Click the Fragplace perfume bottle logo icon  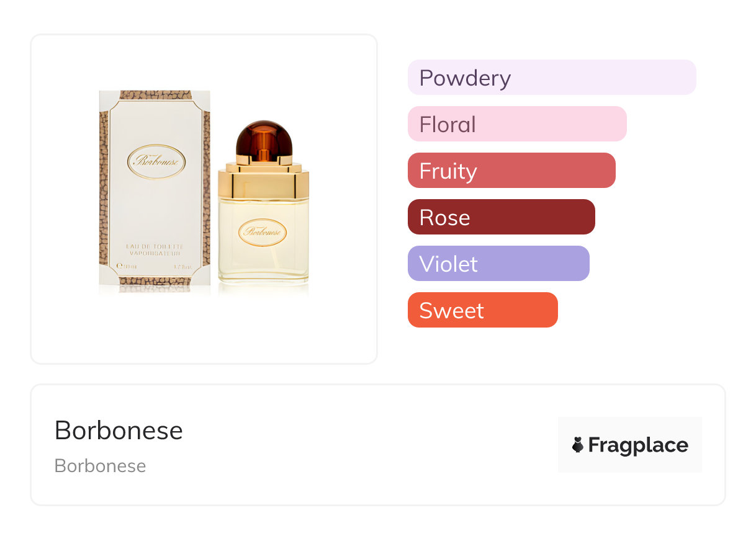[578, 445]
